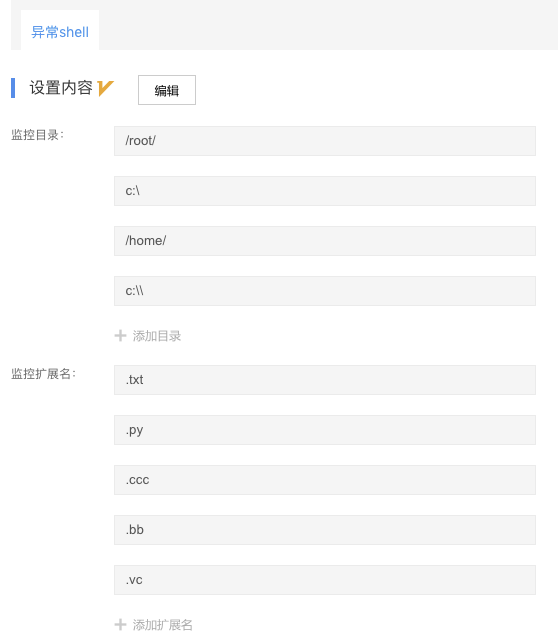
Task: Focus the .vc extension field
Action: tap(325, 580)
